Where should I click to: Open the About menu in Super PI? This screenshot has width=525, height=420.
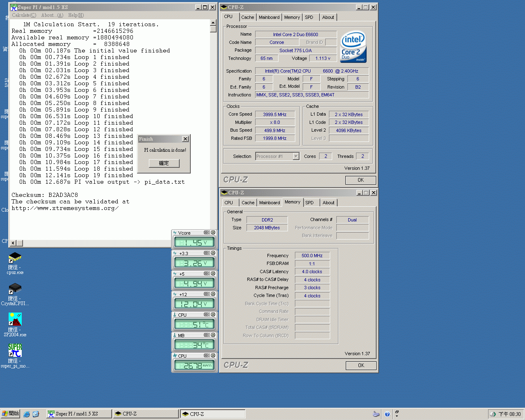(52, 15)
